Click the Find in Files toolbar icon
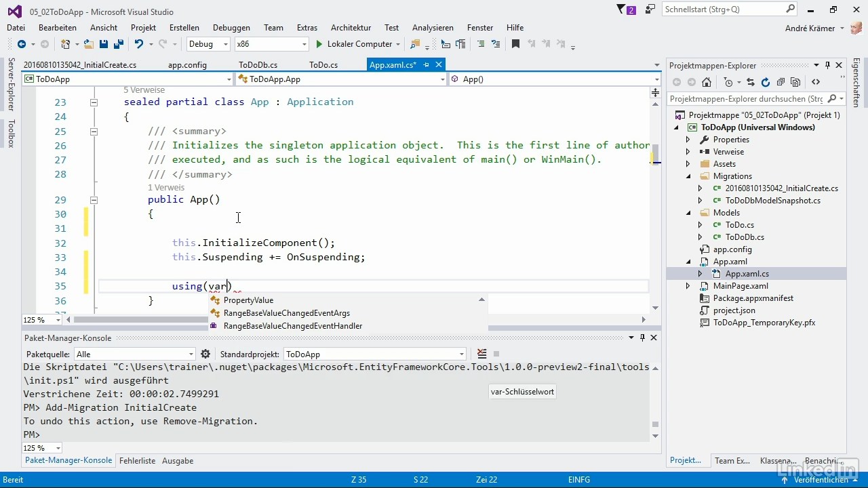The image size is (868, 488). (x=415, y=44)
